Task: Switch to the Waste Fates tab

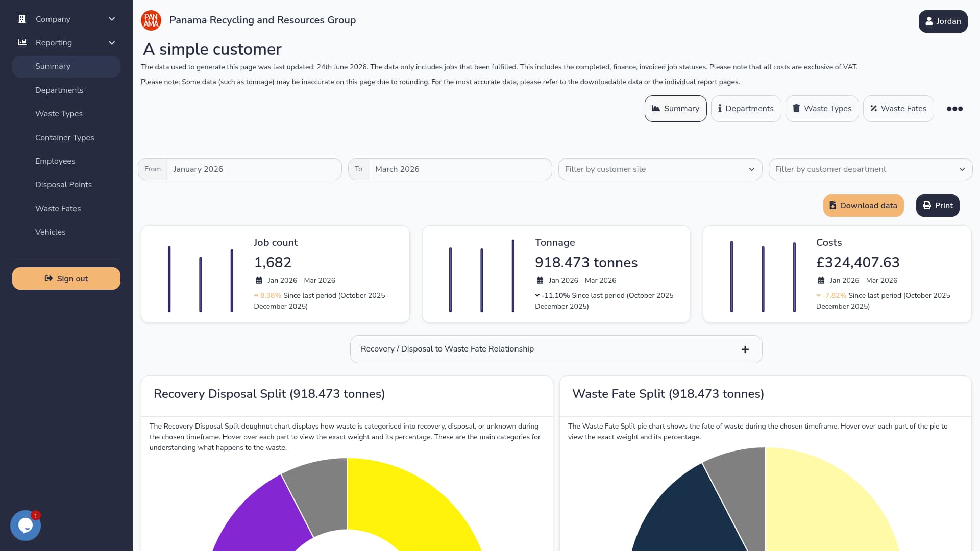Action: [898, 109]
